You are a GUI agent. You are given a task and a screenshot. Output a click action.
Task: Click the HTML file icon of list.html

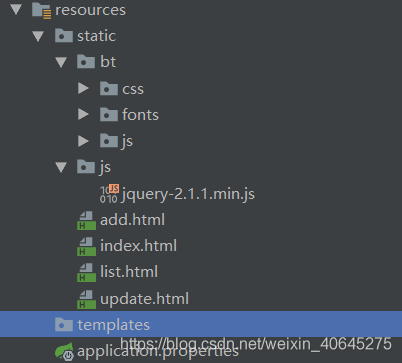coord(86,272)
